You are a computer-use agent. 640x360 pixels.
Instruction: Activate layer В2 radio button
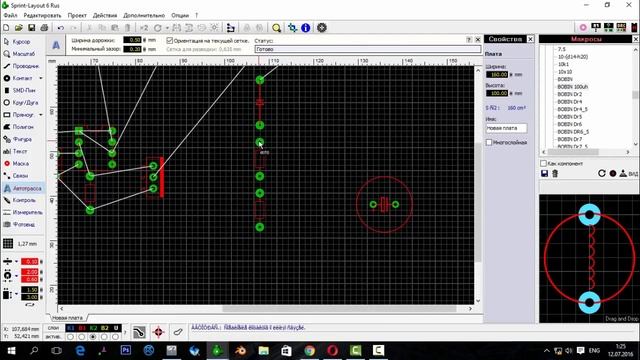click(x=104, y=337)
